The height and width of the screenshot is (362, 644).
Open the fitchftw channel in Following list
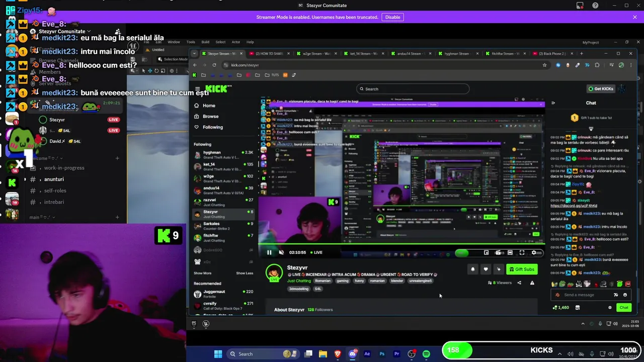[224, 238]
